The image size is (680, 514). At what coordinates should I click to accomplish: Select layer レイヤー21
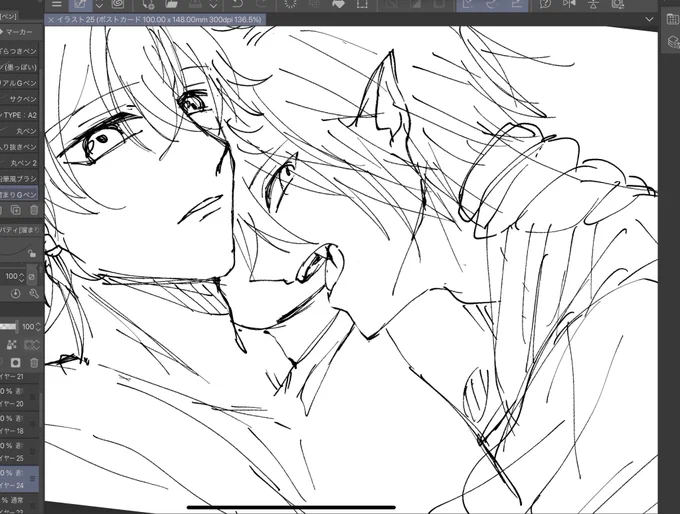19,376
